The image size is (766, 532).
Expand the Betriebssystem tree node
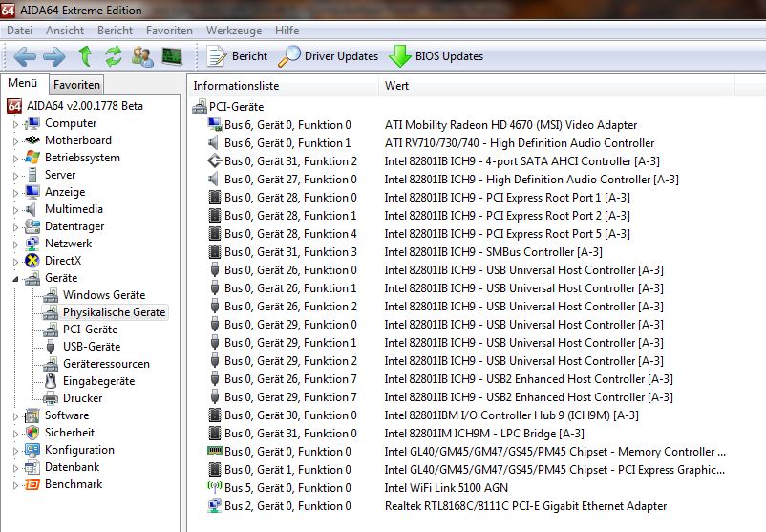[15, 159]
